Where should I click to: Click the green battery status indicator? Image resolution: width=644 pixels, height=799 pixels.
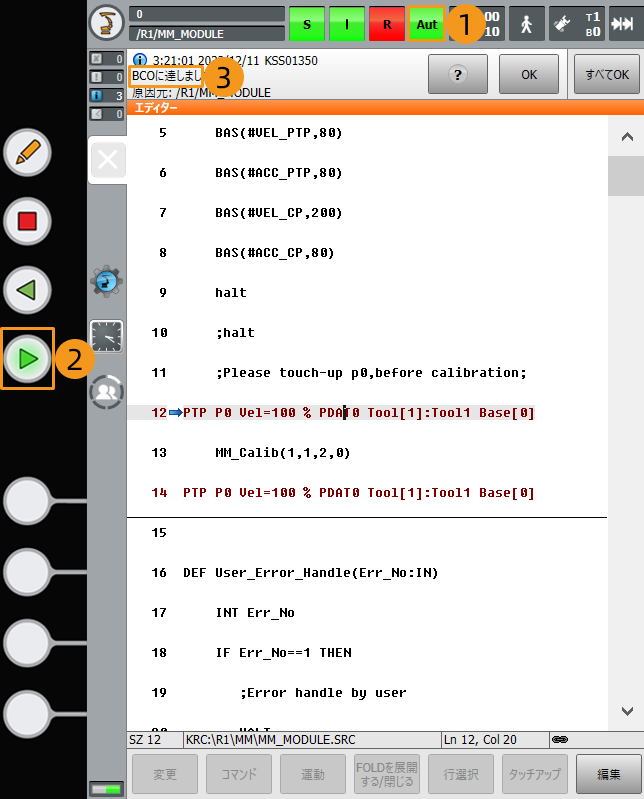click(106, 789)
